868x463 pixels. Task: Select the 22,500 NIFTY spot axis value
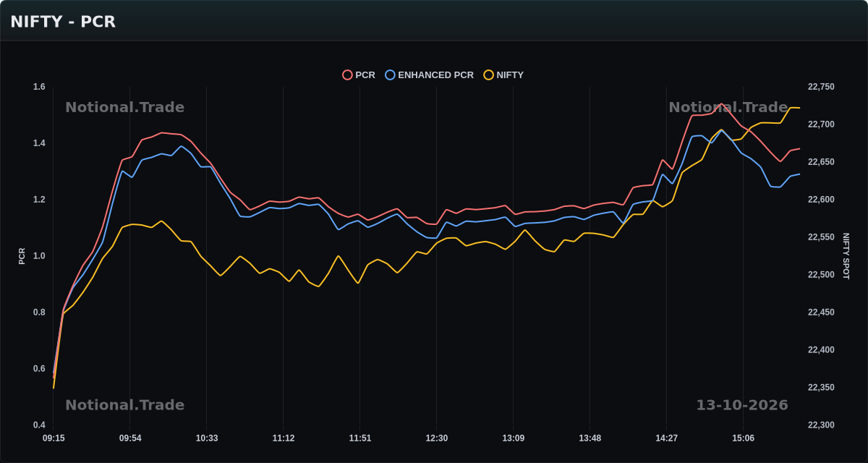click(x=821, y=275)
